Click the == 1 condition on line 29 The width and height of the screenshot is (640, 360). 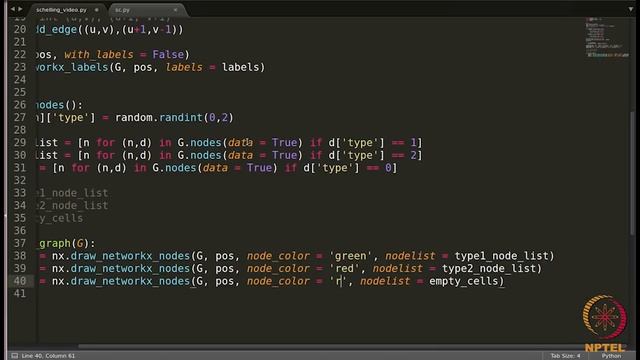404,143
